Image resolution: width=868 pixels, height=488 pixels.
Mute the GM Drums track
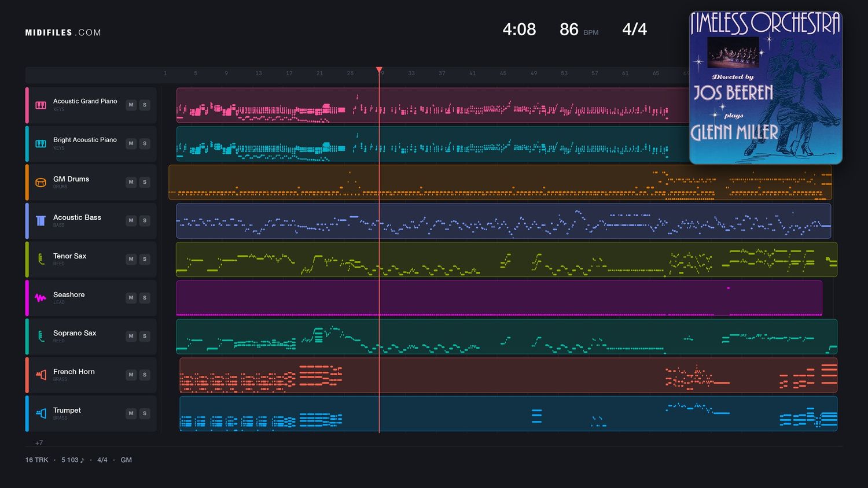131,182
